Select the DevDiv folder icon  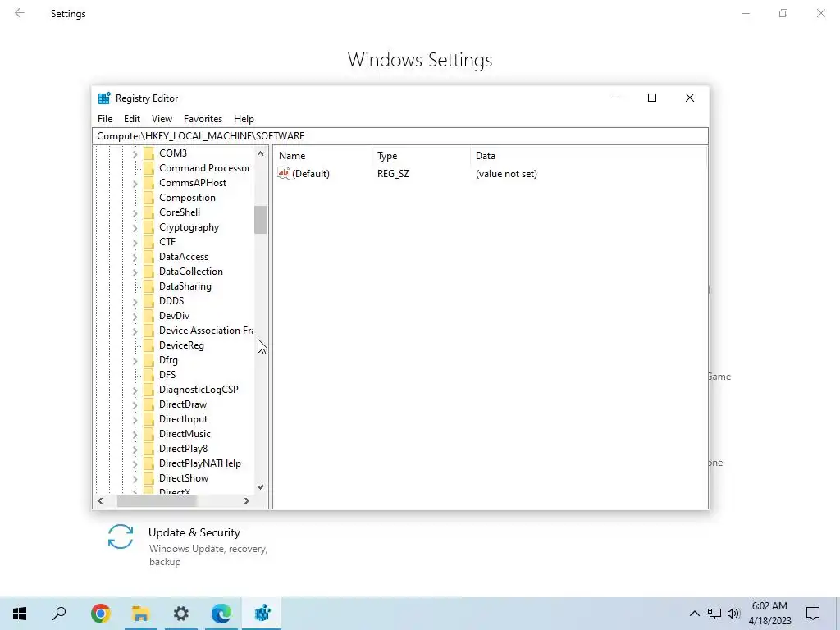[149, 316]
